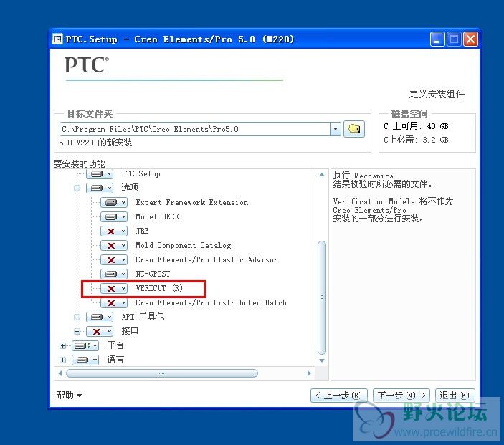Open install state dropdown for 平台
The image size is (504, 445).
85,345
